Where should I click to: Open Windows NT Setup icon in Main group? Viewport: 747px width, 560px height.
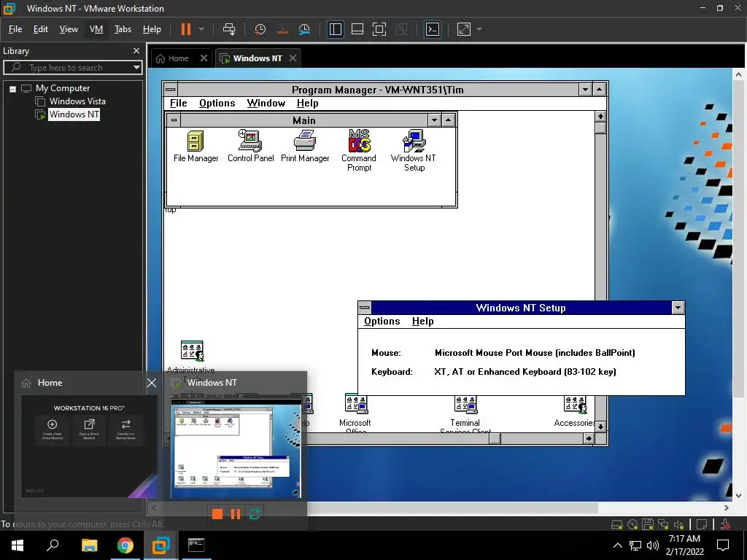tap(414, 150)
